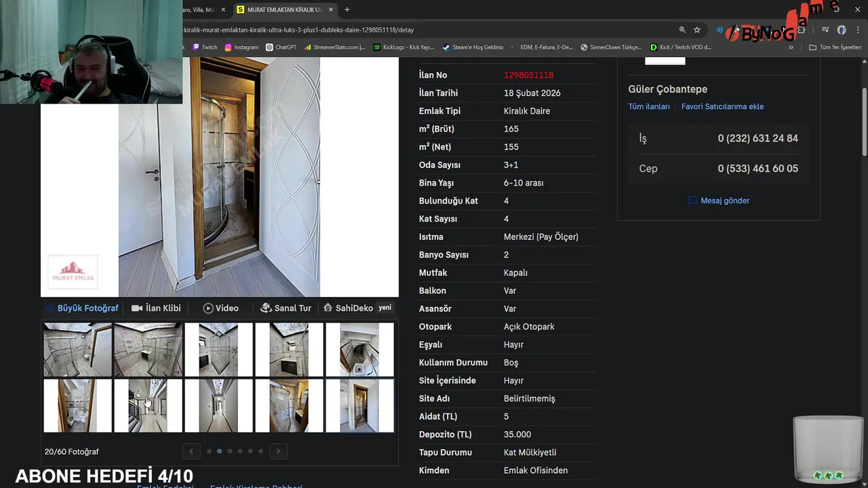Click the Merkezi (Pay Ölçer) heating value
The width and height of the screenshot is (868, 488).
pos(541,237)
